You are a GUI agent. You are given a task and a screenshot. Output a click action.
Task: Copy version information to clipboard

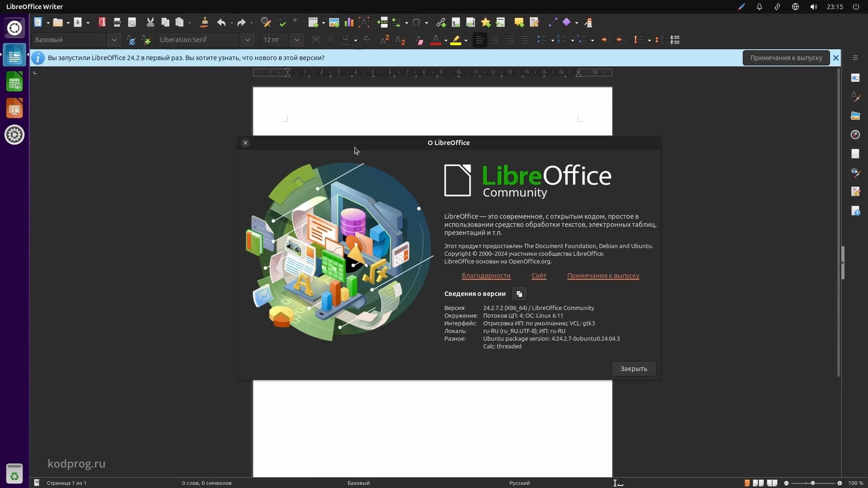coord(519,294)
